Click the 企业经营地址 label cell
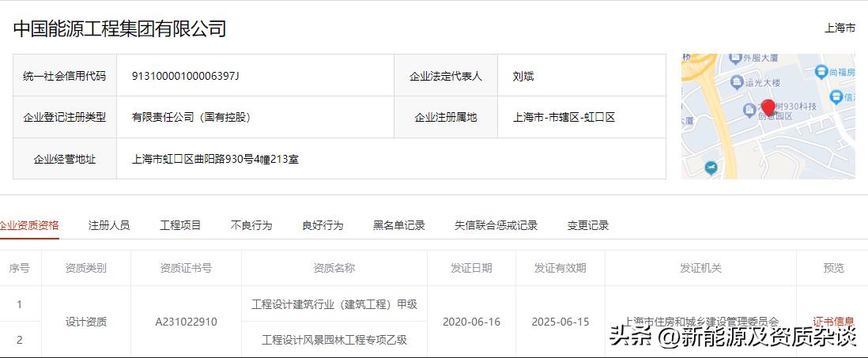Screen dimensions: 868x358 click(x=65, y=159)
